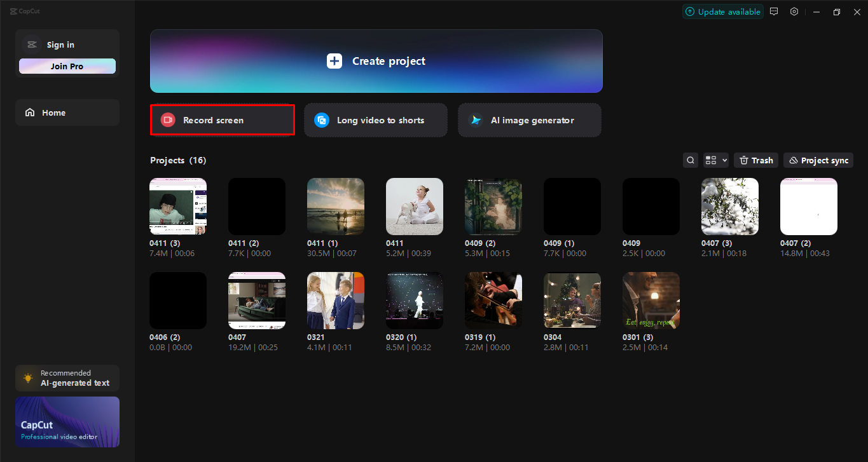Screen dimensions: 868x462
Task: Click the "0407 (3)" project name
Action: pyautogui.click(x=717, y=243)
